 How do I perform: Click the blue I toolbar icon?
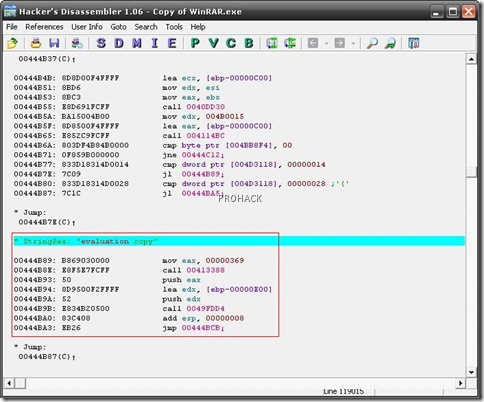click(155, 43)
